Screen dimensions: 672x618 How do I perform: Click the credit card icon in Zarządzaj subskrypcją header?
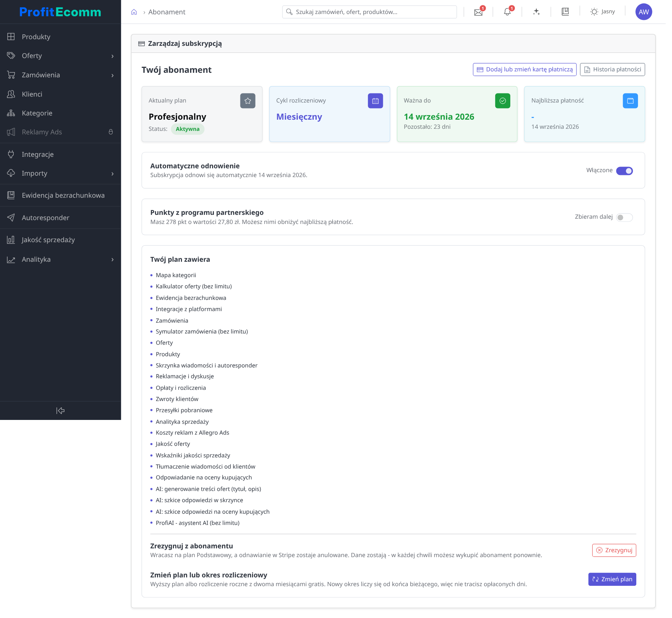click(x=141, y=44)
